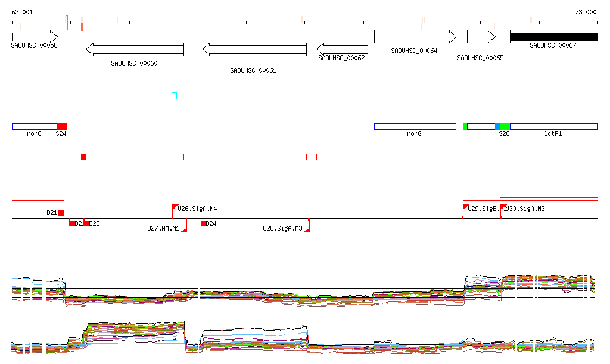This screenshot has height=364, width=610.
Task: Select the D23 down-shift marker
Action: tap(87, 223)
